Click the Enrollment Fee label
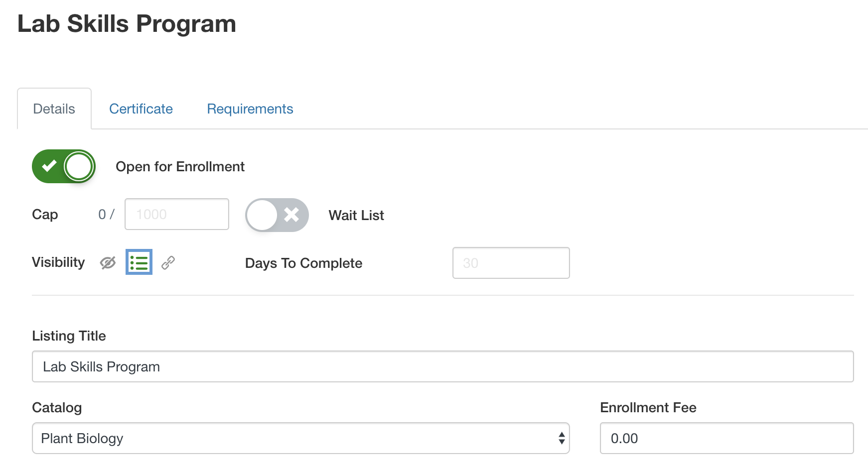 point(648,408)
